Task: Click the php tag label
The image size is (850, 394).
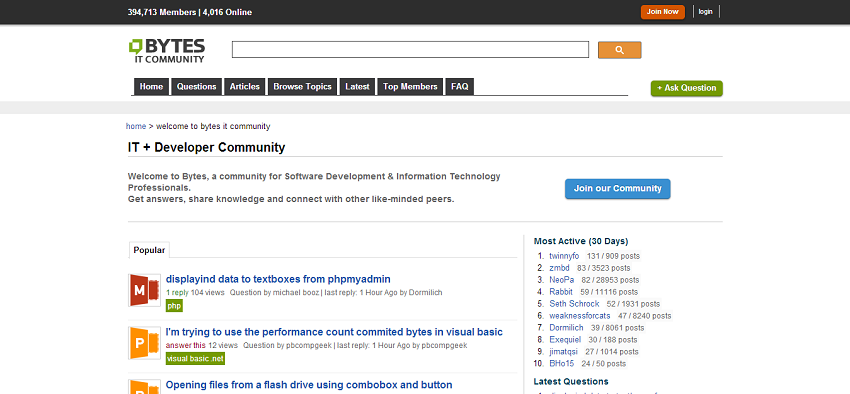Action: click(174, 306)
